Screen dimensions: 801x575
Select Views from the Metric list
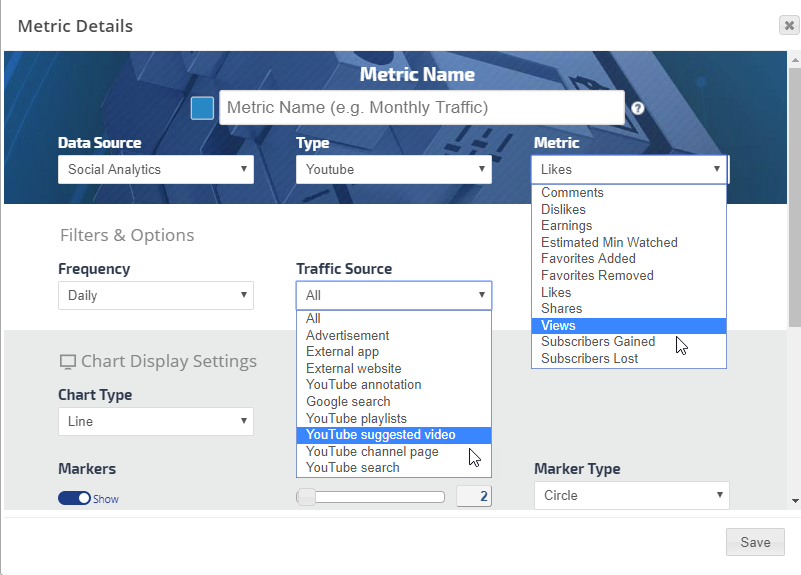628,325
